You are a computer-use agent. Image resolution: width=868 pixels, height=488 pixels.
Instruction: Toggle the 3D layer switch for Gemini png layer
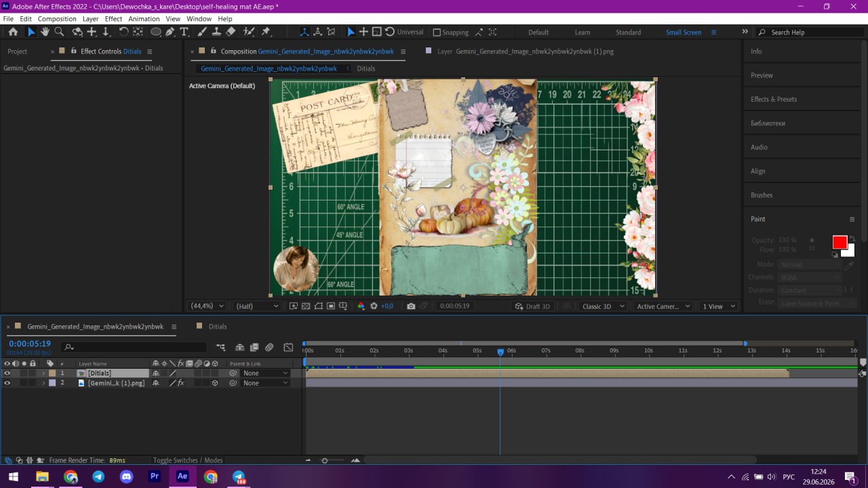[x=215, y=383]
